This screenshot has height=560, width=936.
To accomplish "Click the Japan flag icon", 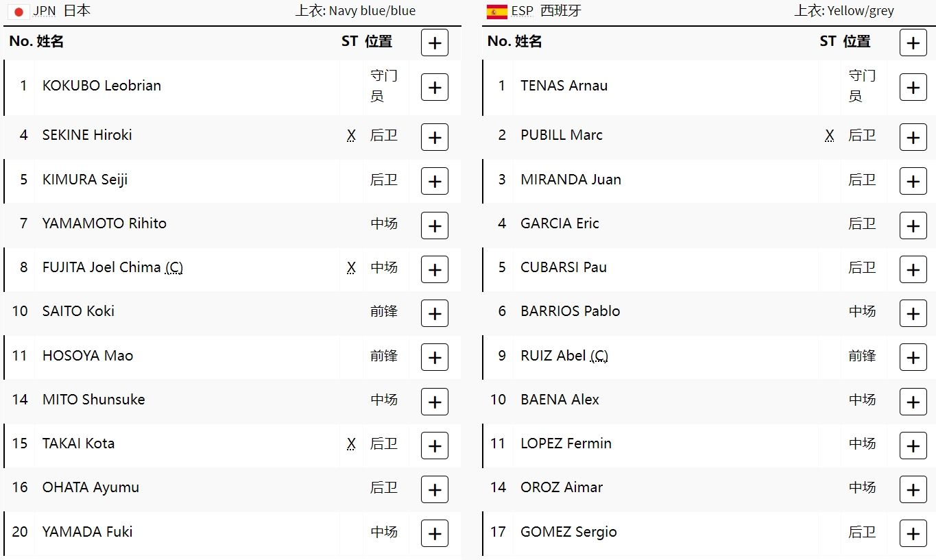I will pyautogui.click(x=19, y=12).
